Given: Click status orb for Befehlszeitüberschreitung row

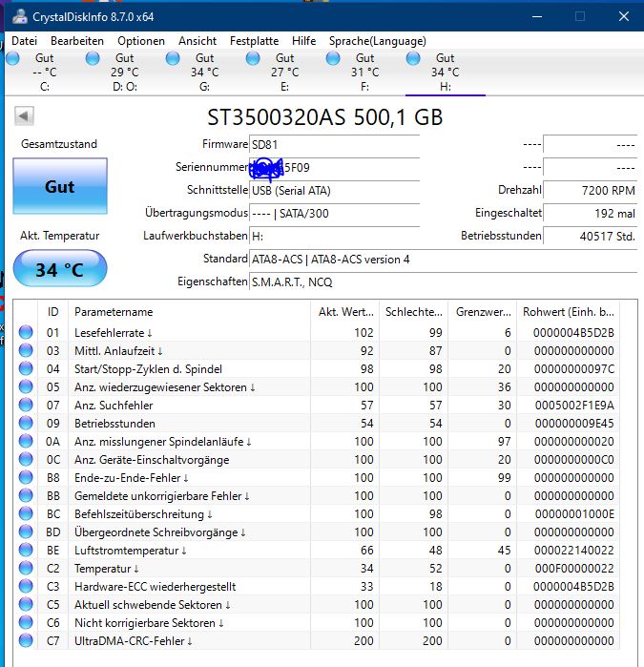Looking at the screenshot, I should [x=26, y=514].
